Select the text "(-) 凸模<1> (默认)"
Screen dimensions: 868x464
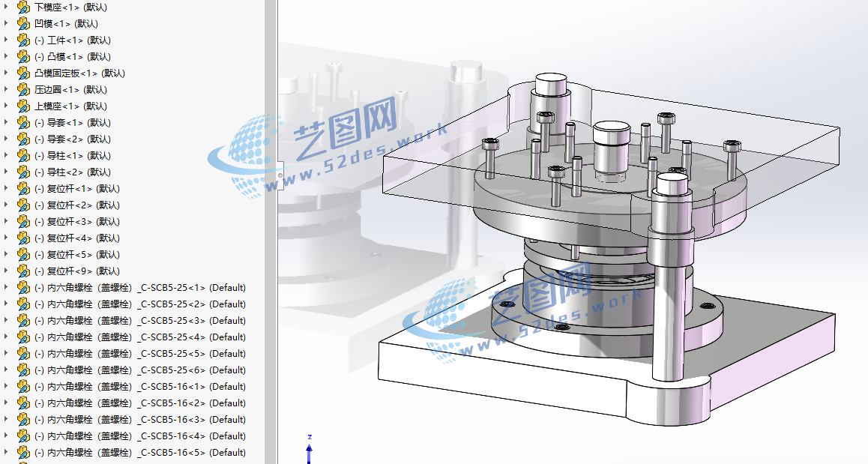(73, 57)
